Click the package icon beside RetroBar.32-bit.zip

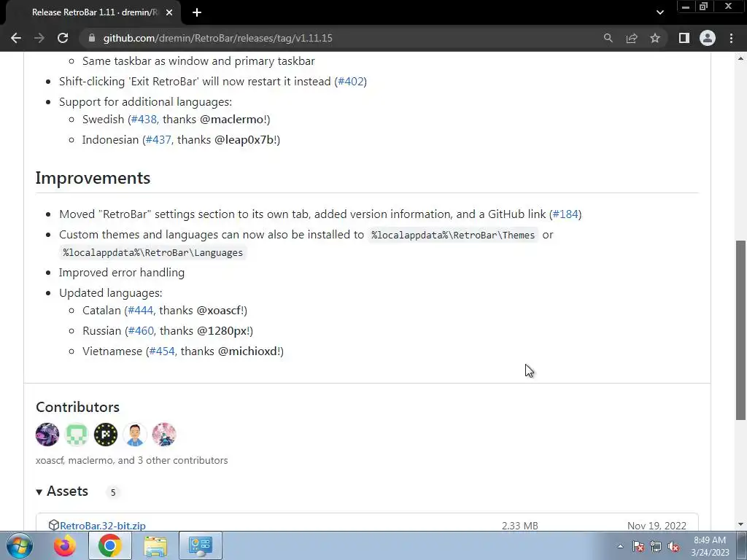54,525
